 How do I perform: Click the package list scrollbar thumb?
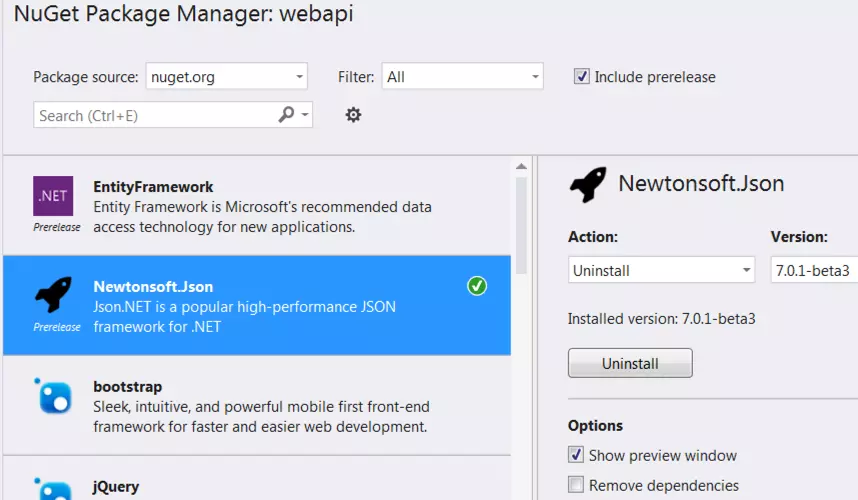[x=521, y=225]
